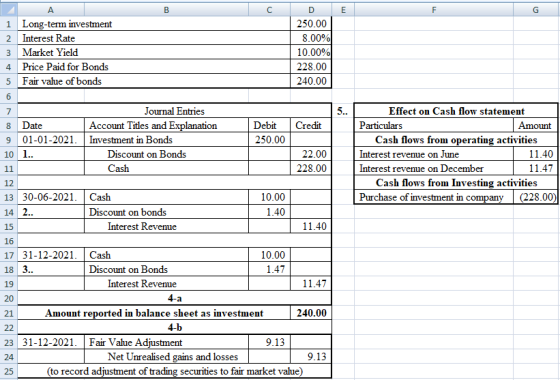Select the 8.00% interest rate value
The width and height of the screenshot is (560, 380).
311,38
